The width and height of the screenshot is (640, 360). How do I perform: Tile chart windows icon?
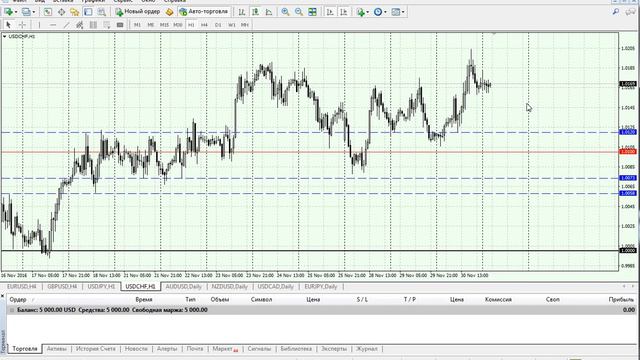pos(312,12)
